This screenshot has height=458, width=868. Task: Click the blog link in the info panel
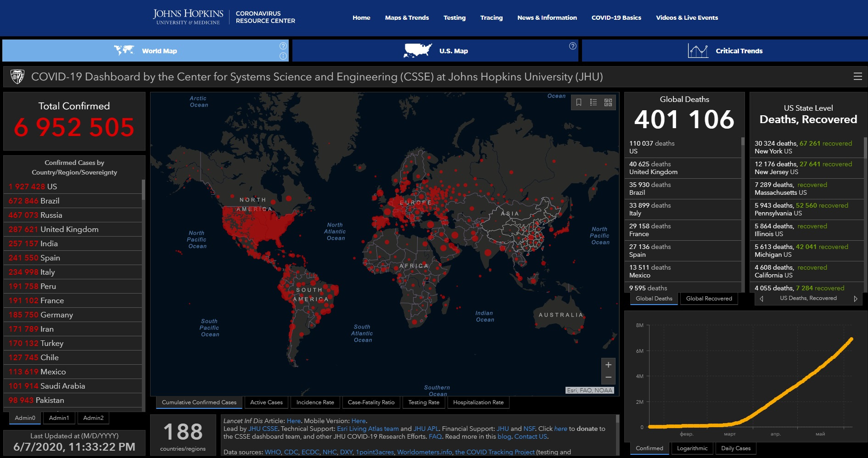click(504, 436)
